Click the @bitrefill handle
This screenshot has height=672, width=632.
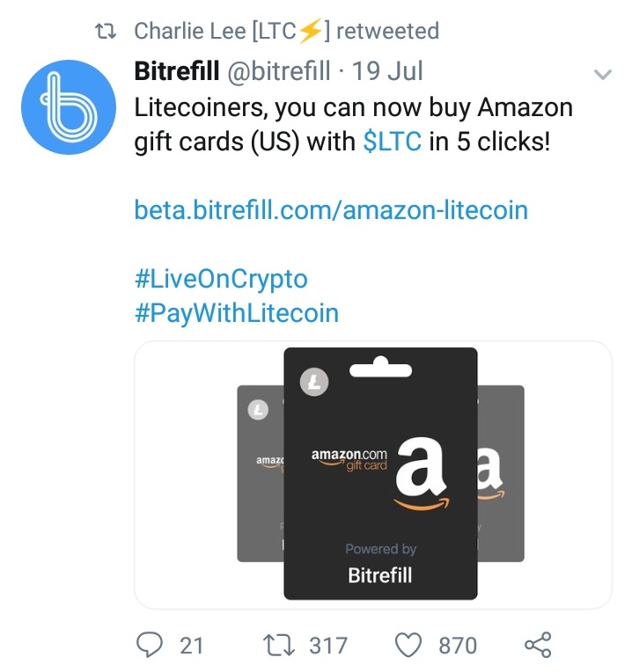[x=279, y=71]
